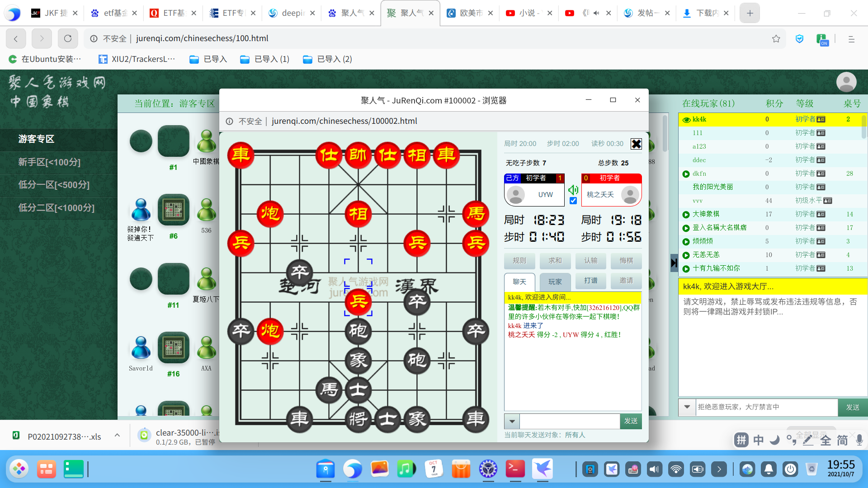Toggle the microphone in input method bar
Viewport: 868px width, 488px height.
(859, 440)
